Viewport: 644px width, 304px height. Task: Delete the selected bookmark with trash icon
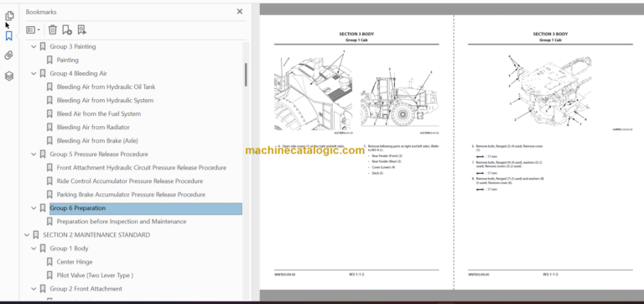click(x=53, y=29)
